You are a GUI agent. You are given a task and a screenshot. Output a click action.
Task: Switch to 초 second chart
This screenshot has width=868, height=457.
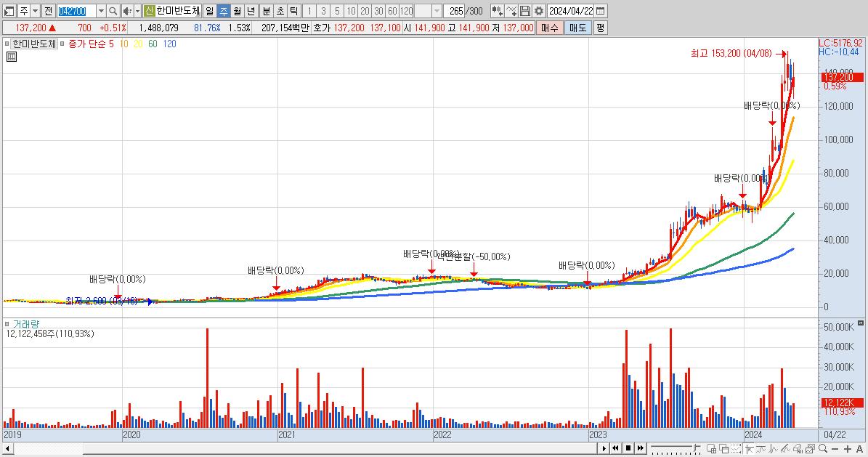click(280, 11)
